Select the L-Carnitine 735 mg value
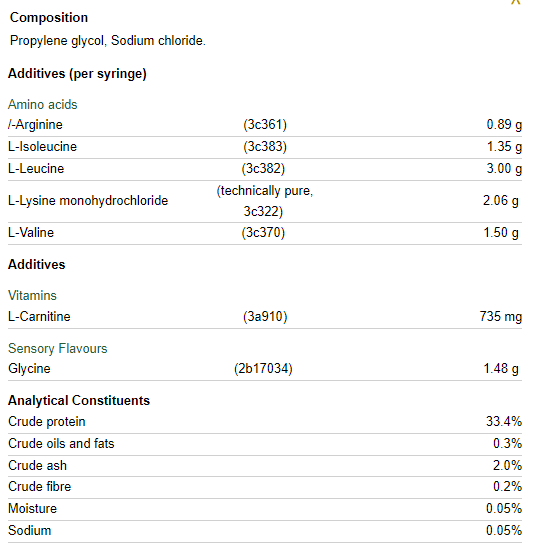Screen dimensions: 538x555 (x=500, y=316)
